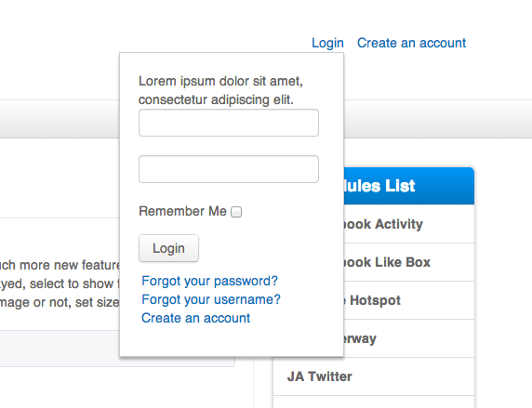
Task: Submit the form with the Login button
Action: [168, 248]
